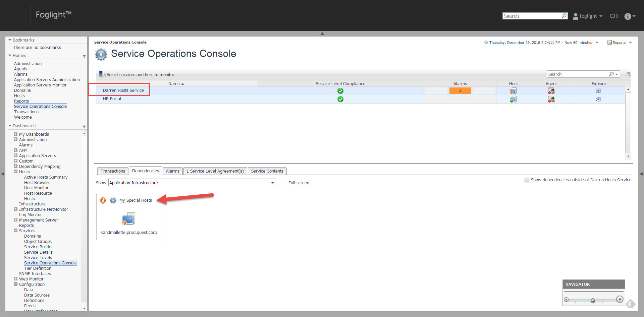
Task: Open the Application Infrastructure Show dropdown
Action: tap(273, 183)
